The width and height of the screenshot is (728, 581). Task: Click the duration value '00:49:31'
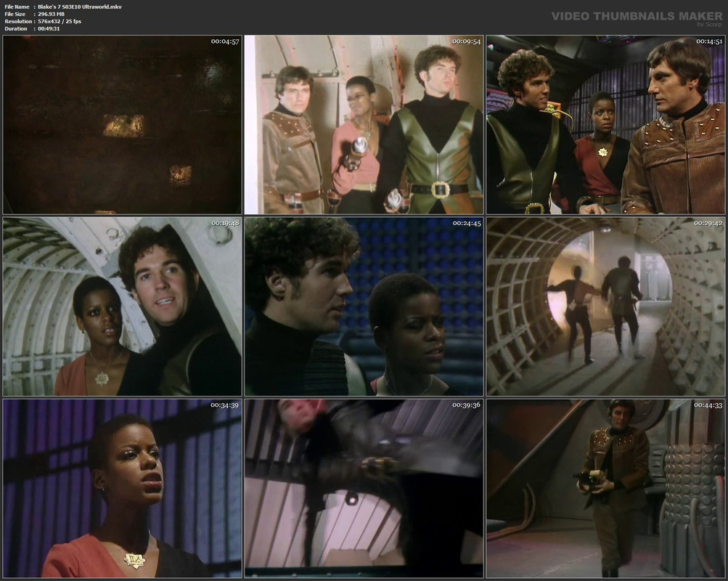[49, 28]
